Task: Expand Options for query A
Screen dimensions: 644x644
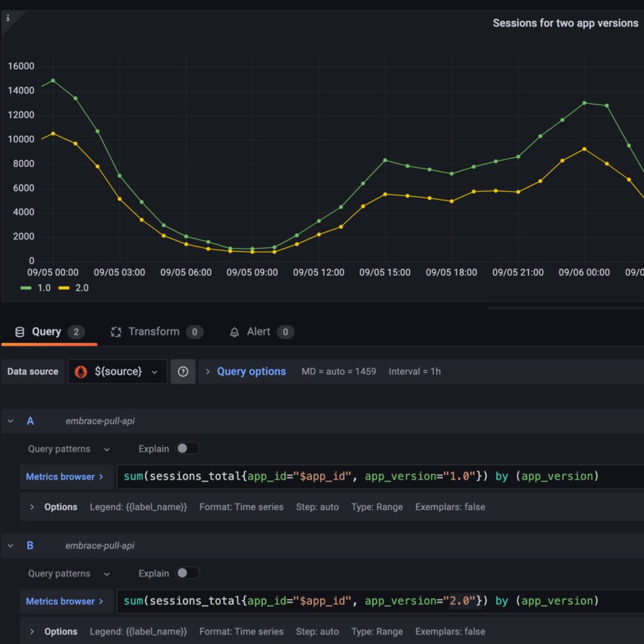Action: point(32,507)
